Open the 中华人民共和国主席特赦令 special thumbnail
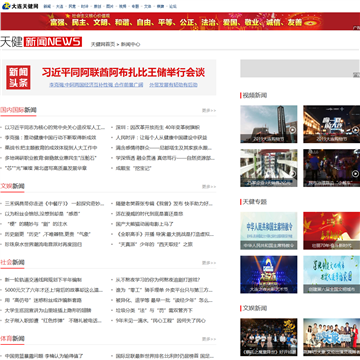360x360 pixels. (269, 231)
